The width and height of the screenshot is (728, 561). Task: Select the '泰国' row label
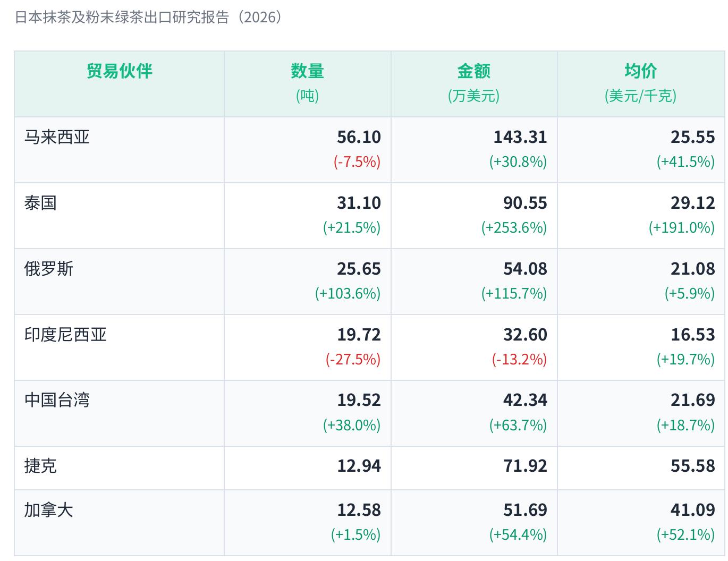tap(40, 203)
